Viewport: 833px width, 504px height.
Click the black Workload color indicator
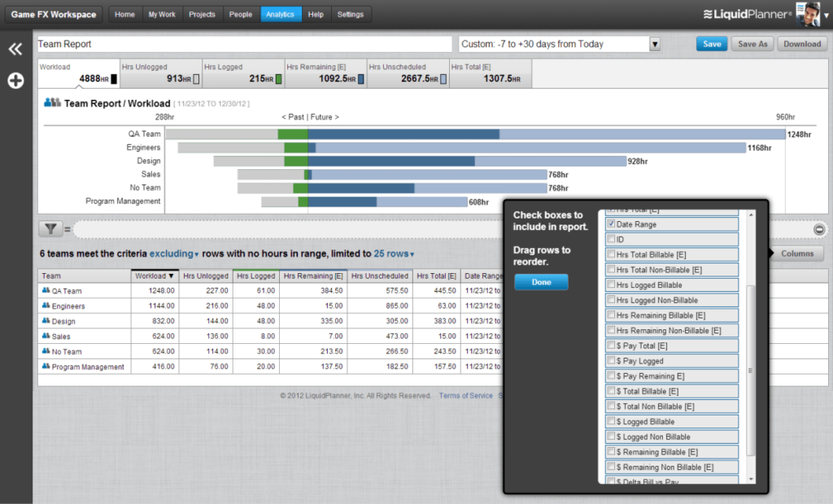[114, 79]
